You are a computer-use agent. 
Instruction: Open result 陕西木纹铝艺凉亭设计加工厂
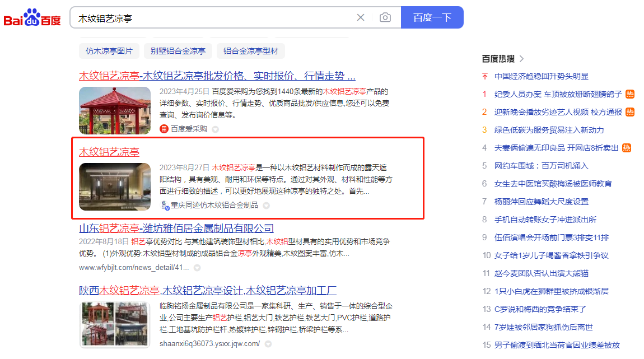pos(207,291)
